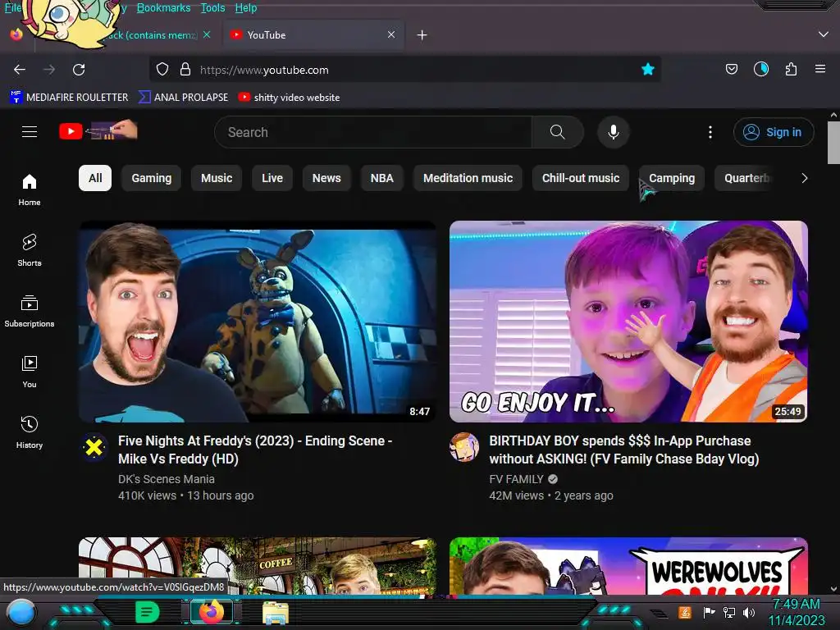The image size is (840, 630).
Task: Show more filter chips with right arrow
Action: pos(804,178)
